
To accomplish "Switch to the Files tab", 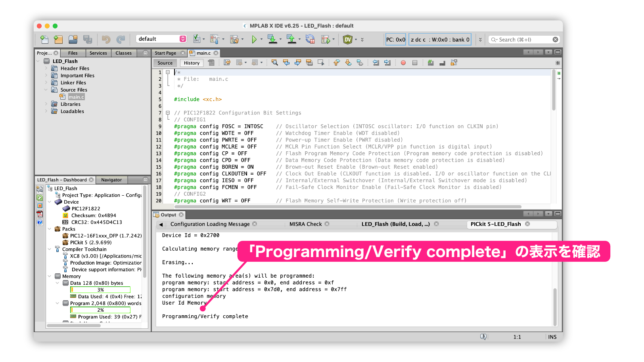I will (73, 53).
